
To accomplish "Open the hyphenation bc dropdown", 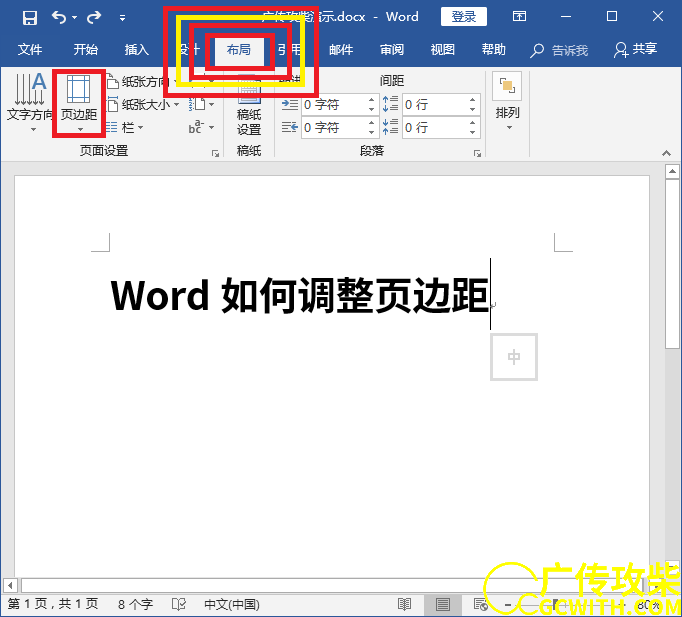I will tap(201, 127).
